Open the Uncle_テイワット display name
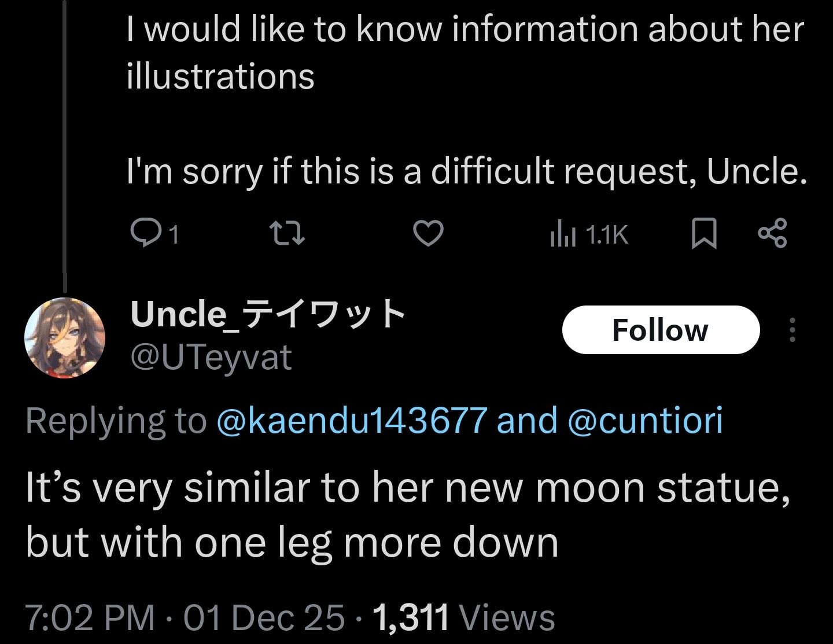The width and height of the screenshot is (833, 644). click(x=268, y=314)
